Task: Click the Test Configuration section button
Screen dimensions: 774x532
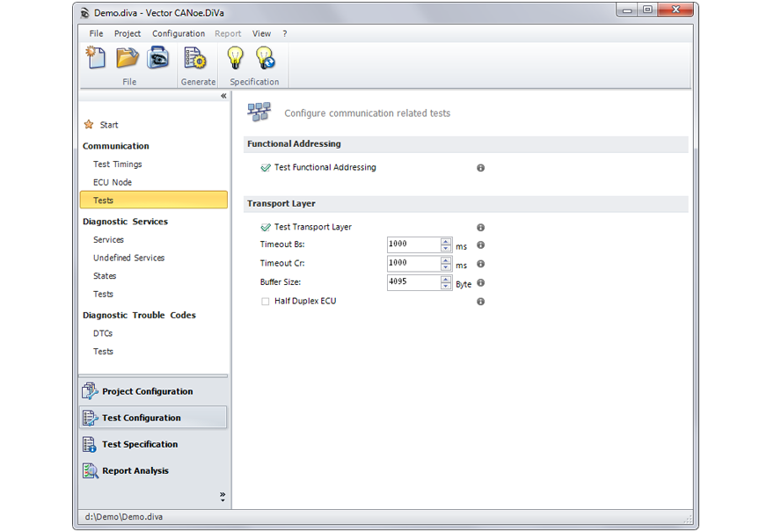Action: point(153,418)
